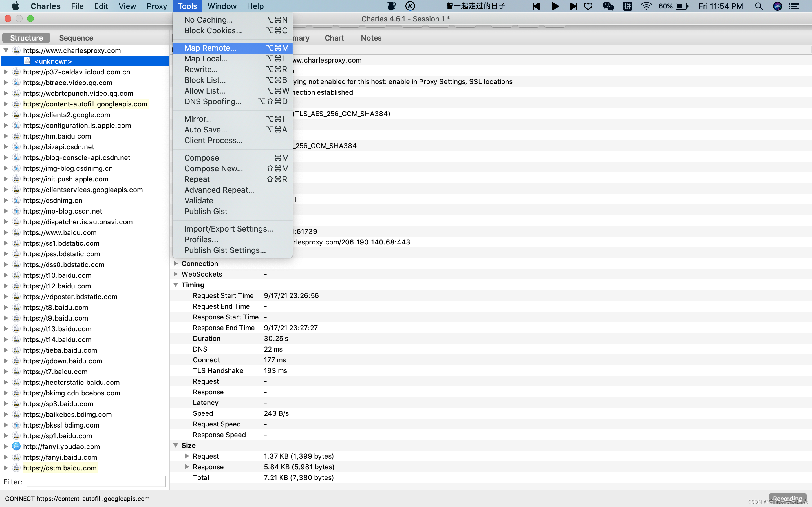Expand the Size Request row

point(187,456)
